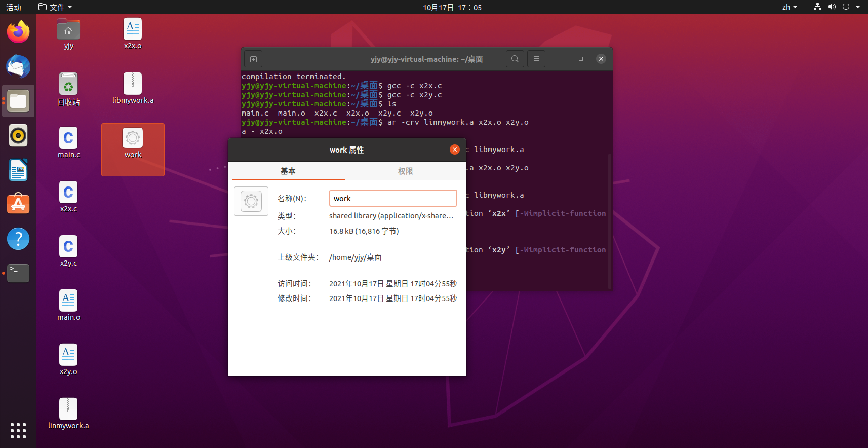Viewport: 868px width, 448px height.
Task: Open the Help icon in dock
Action: 18,239
